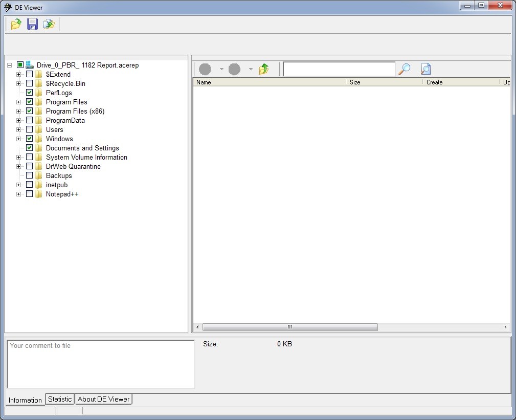Viewport: 516px width, 420px height.
Task: Click the search in document icon
Action: [x=425, y=69]
